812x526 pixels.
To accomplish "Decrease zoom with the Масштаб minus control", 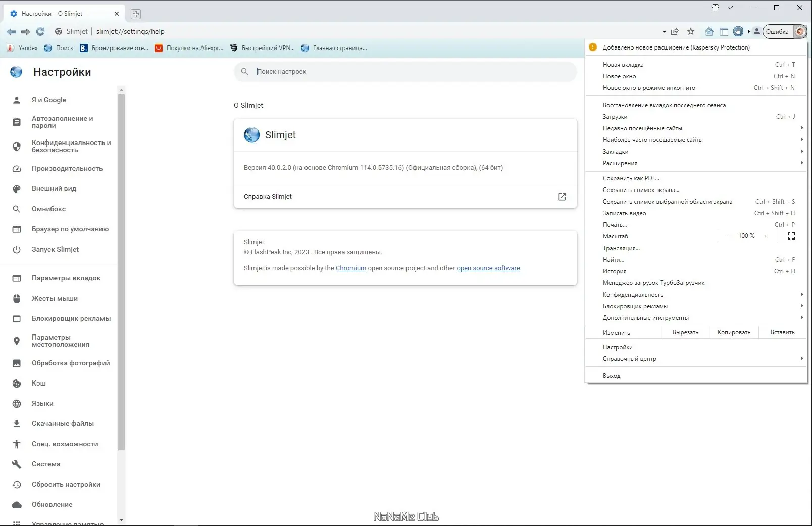I will click(727, 236).
